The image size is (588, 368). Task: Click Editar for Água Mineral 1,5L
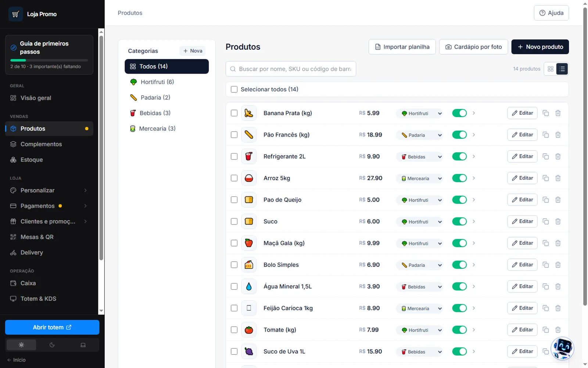coord(522,286)
